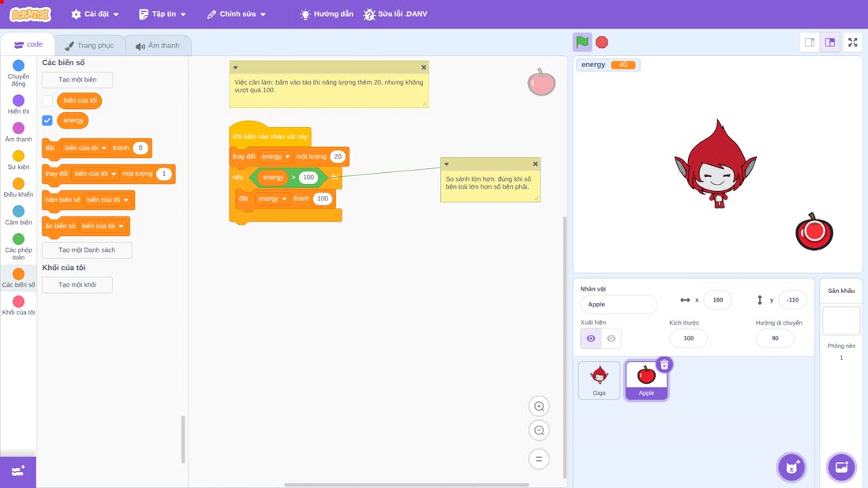The height and width of the screenshot is (488, 868).
Task: Select the Điều khiển block category
Action: [18, 188]
